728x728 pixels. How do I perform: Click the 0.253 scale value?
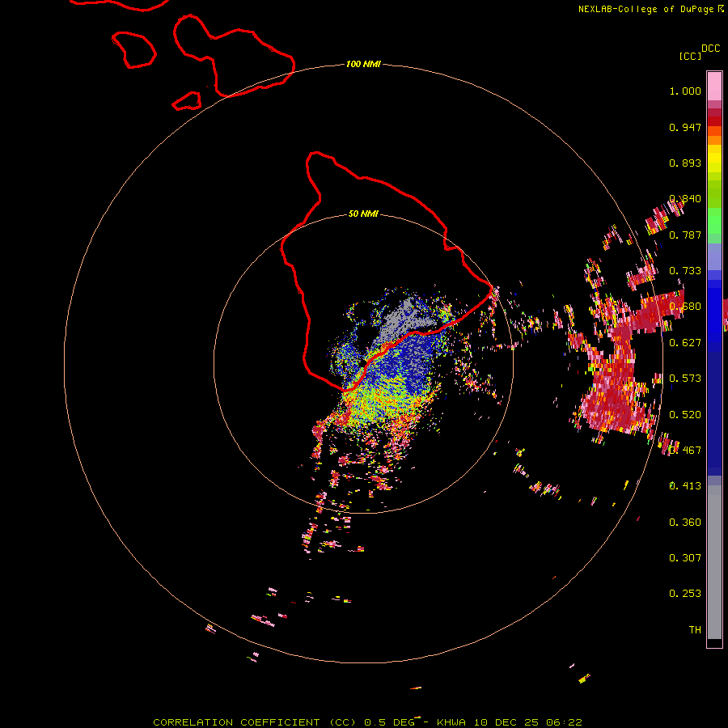click(x=685, y=594)
